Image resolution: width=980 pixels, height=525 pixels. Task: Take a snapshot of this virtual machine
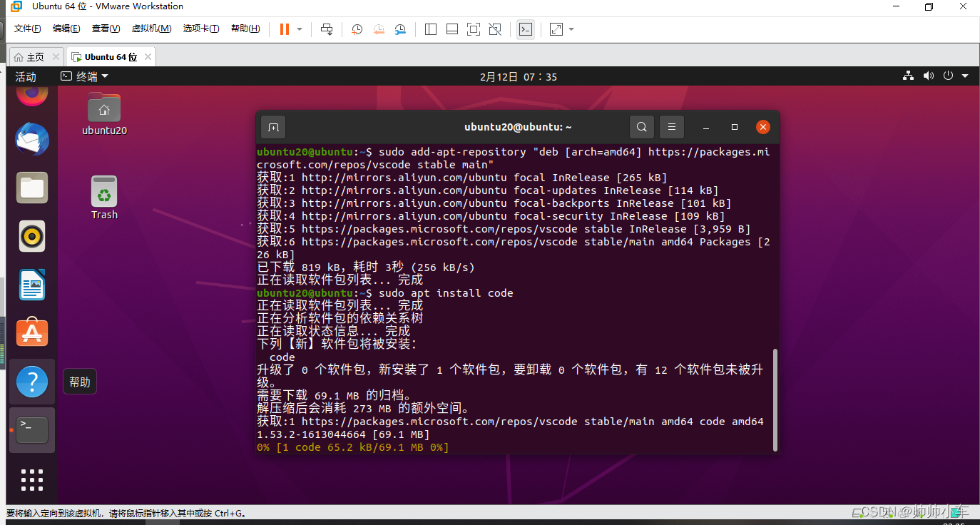coord(357,29)
